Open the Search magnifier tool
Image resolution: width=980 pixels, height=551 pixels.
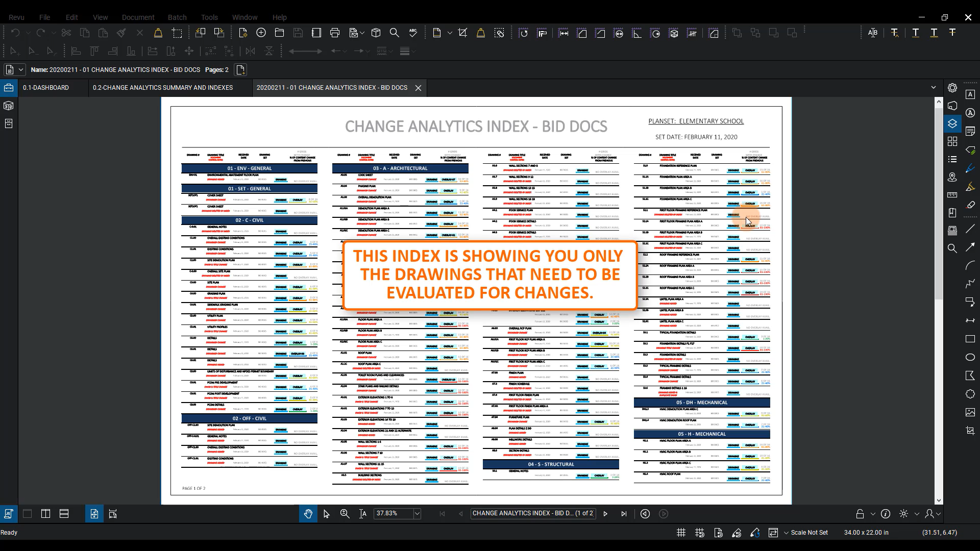[x=394, y=33]
